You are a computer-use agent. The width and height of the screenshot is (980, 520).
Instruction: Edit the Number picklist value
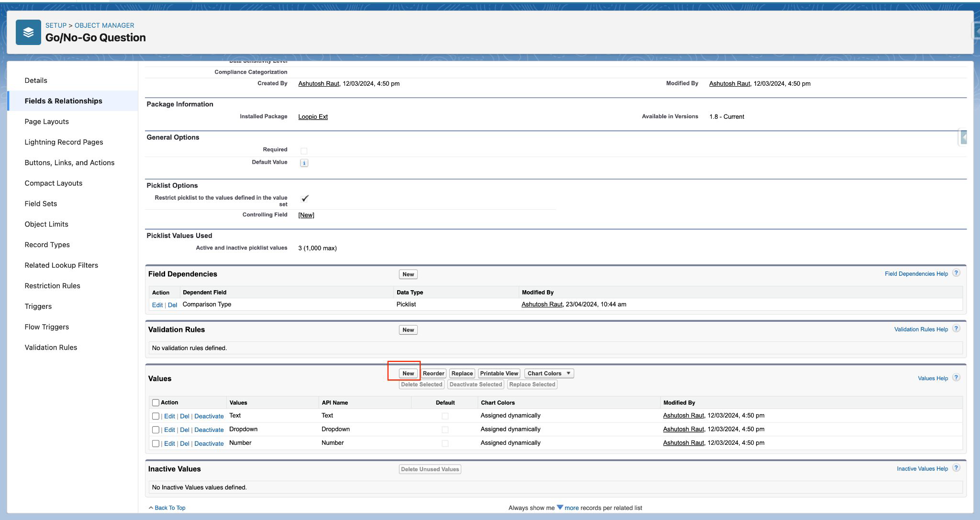[169, 444]
